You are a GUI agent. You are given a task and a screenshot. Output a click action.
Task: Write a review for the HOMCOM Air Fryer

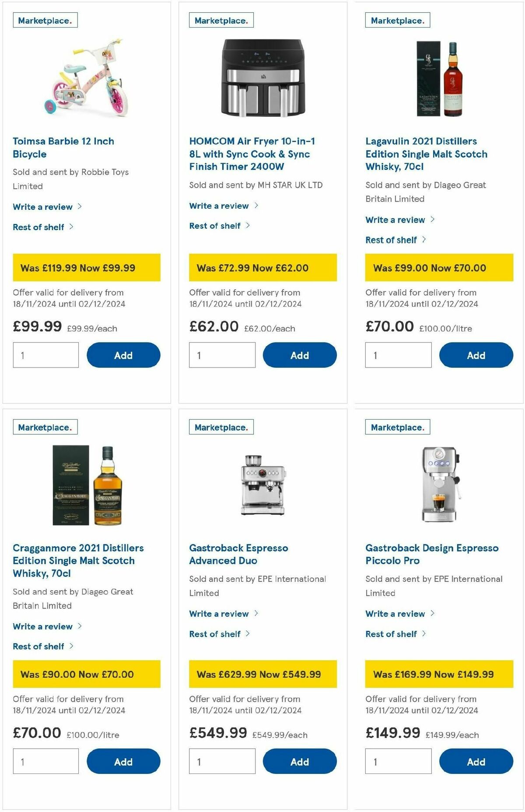click(220, 205)
